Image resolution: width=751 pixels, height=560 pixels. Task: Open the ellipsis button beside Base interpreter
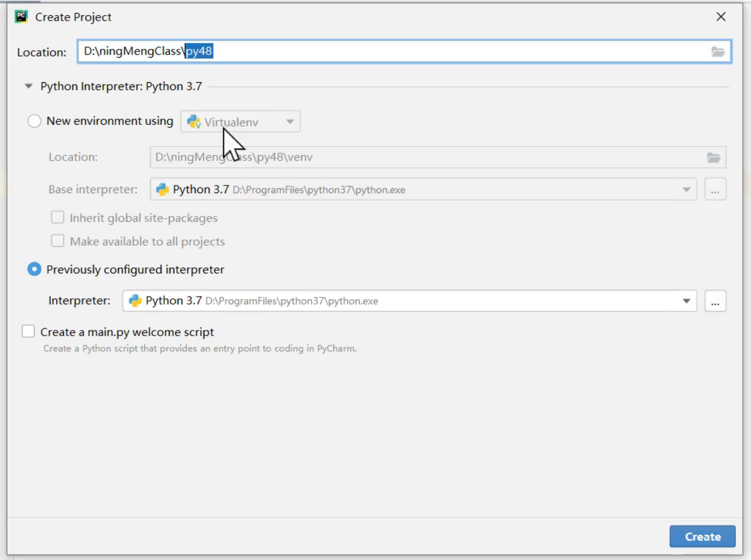[715, 189]
